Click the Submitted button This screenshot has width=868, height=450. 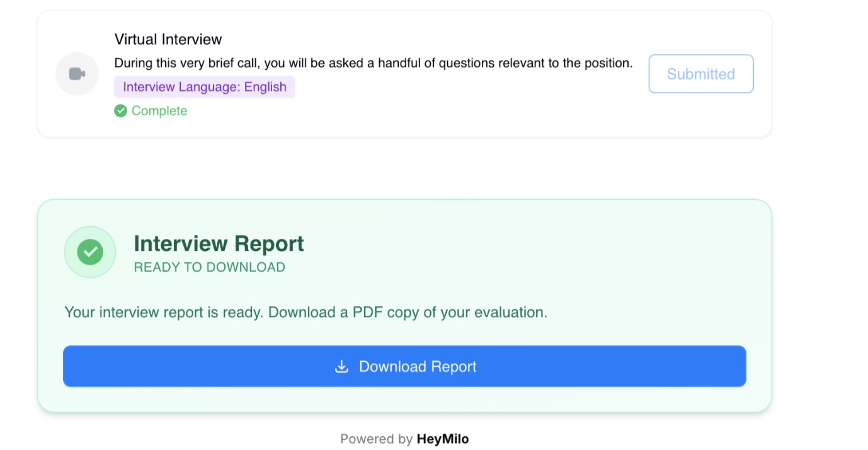coord(700,74)
